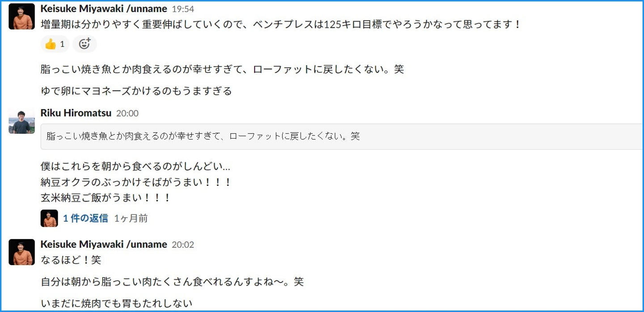This screenshot has width=644, height=312.
Task: Click the Keisuke Miyawaki name at 19:54
Action: click(104, 9)
